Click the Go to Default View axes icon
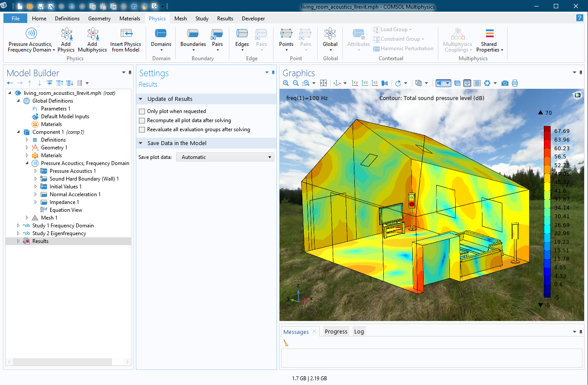This screenshot has width=588, height=385. (337, 83)
